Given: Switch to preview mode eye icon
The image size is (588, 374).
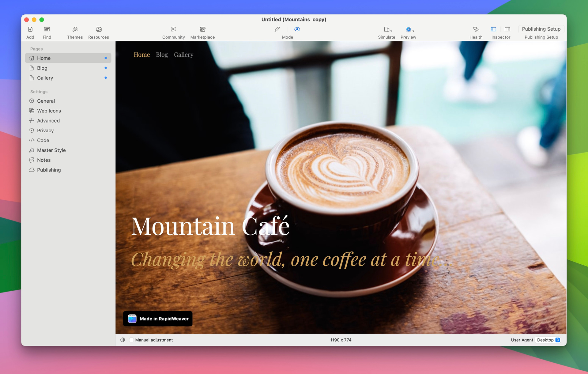Looking at the screenshot, I should point(297,29).
